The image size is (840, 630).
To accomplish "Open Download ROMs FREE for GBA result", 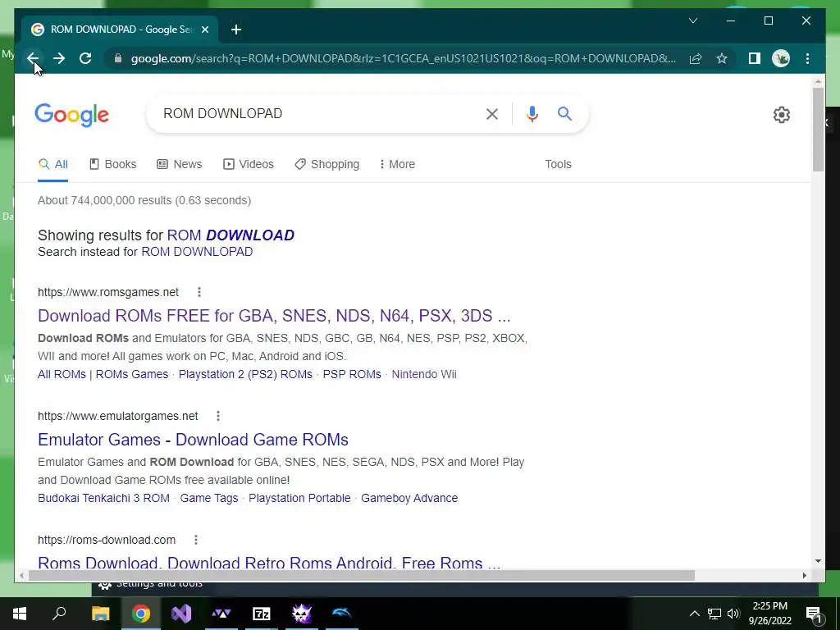I will coord(274,316).
